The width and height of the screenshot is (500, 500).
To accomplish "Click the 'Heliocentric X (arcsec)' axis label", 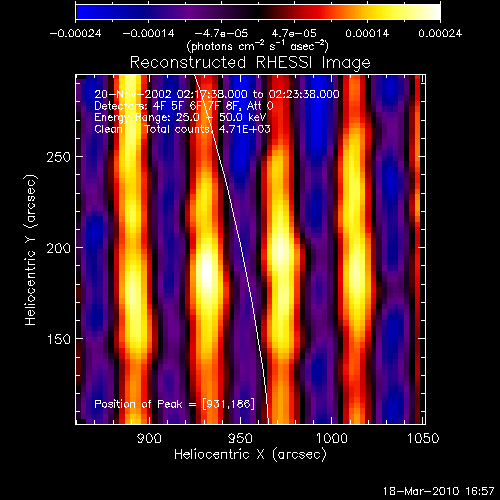I will point(250,454).
